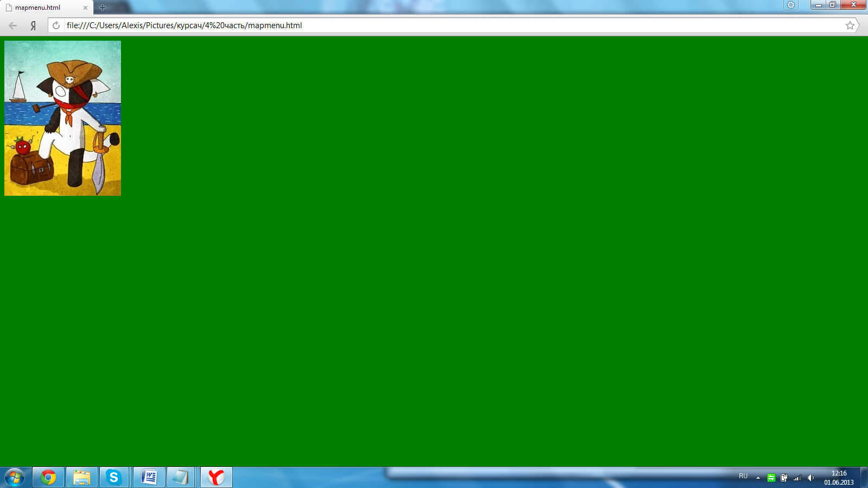Click the address bar URL field

(x=455, y=25)
